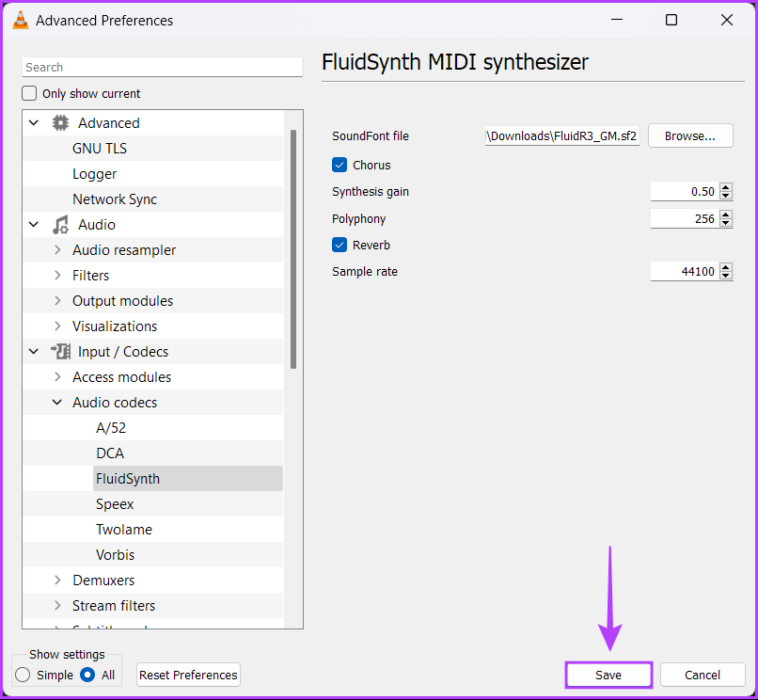Open the A/52 codec settings
Screen dimensions: 758x700
[111, 428]
